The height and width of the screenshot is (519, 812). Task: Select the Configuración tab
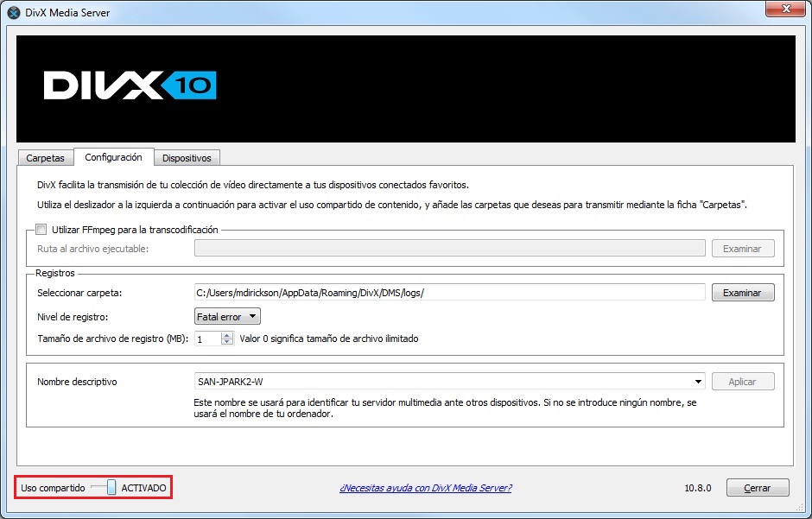(x=113, y=157)
